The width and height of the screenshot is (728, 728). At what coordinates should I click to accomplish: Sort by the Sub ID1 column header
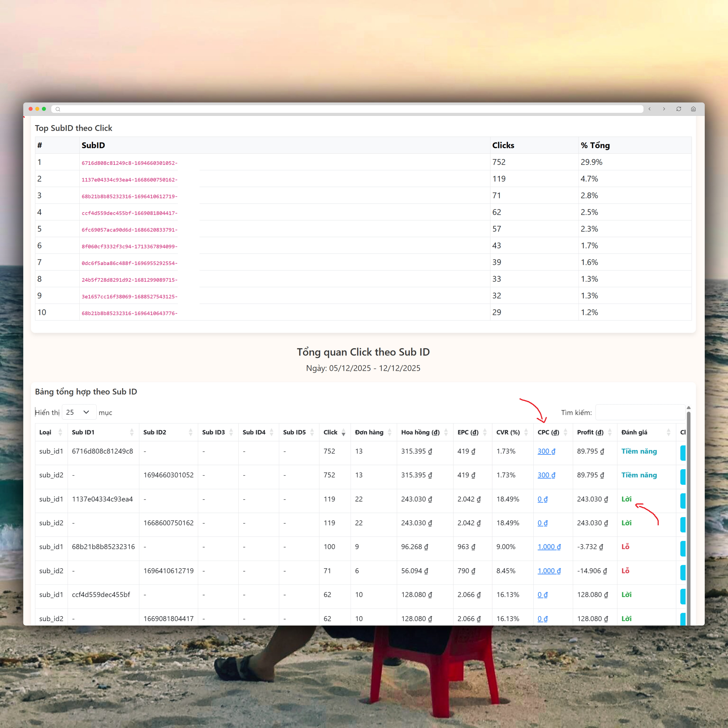[x=83, y=432]
